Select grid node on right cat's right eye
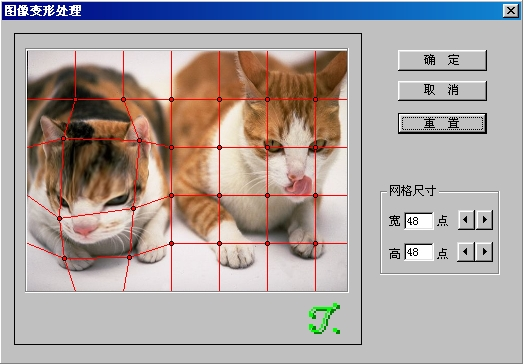The width and height of the screenshot is (523, 364). point(315,147)
